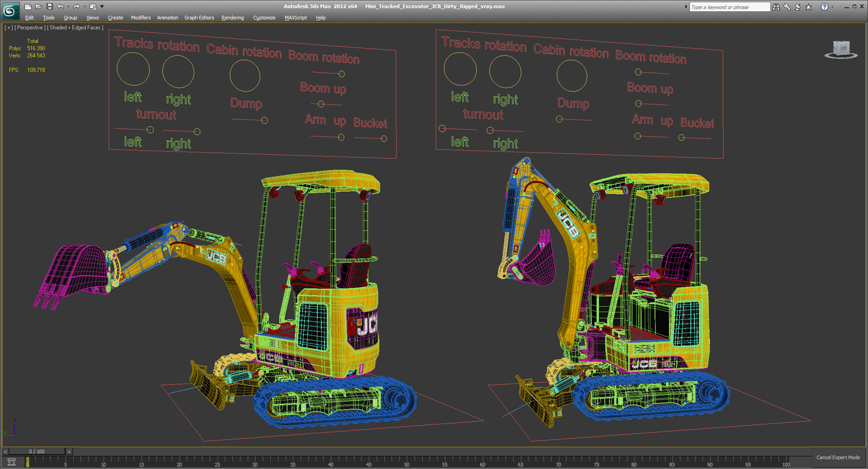Click frame 0 marker on the timeline
The width and height of the screenshot is (868, 469).
[x=28, y=463]
